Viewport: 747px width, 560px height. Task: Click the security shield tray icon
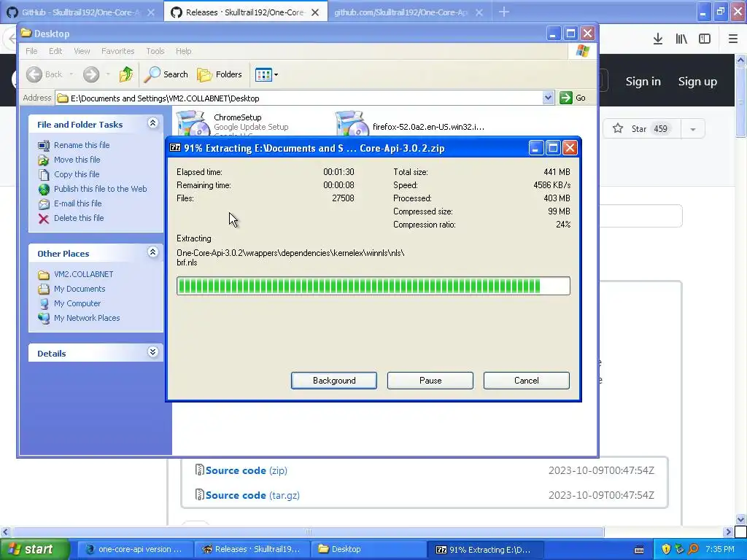pos(666,550)
